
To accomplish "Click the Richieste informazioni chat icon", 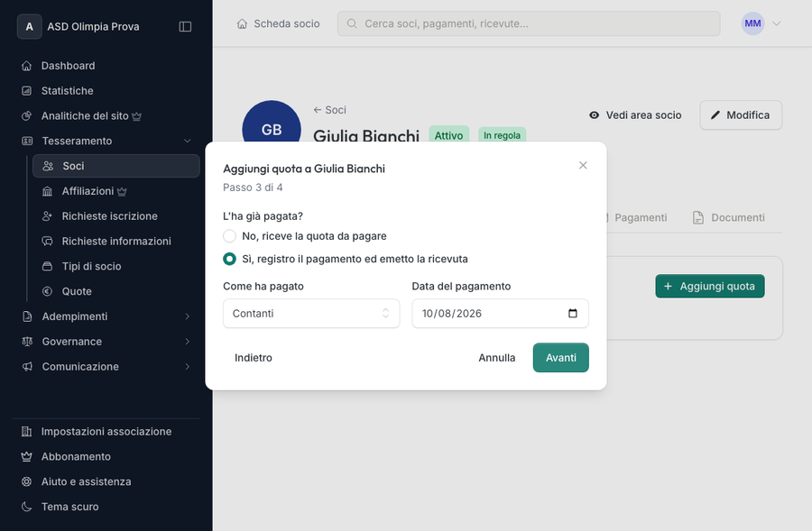I will pos(47,242).
